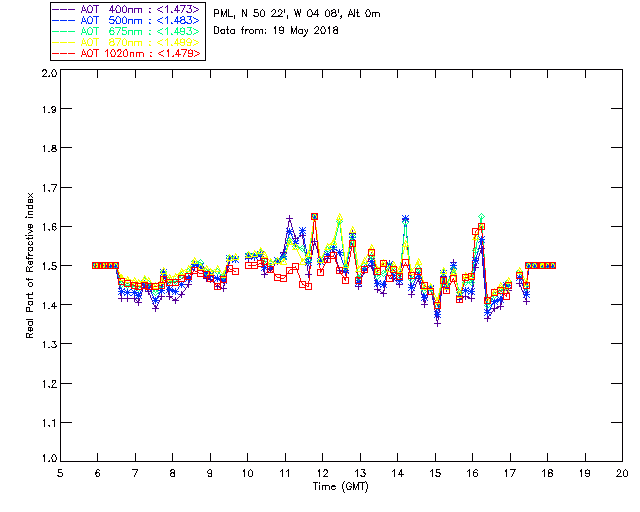Click the AOT 870nm legend entry
The width and height of the screenshot is (640, 512).
126,42
